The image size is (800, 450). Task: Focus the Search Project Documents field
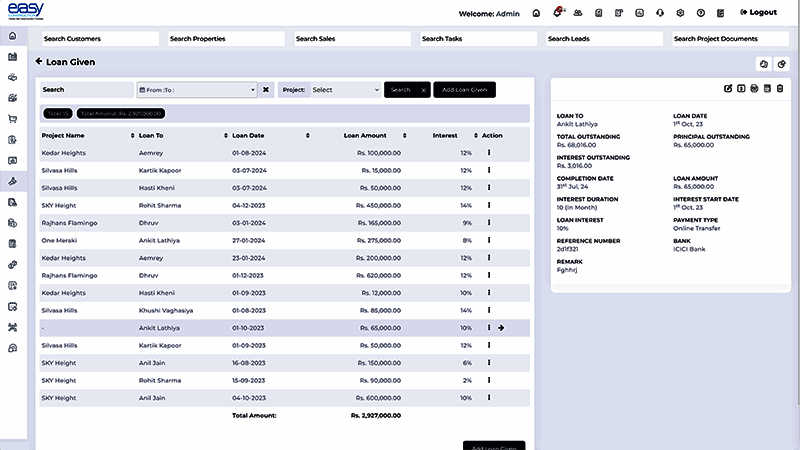tap(730, 39)
